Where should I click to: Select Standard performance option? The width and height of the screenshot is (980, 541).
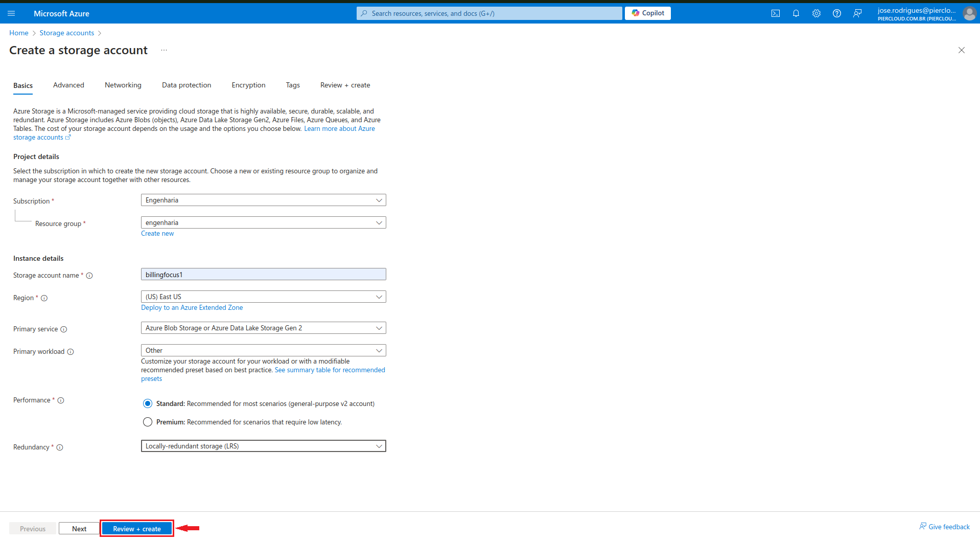coord(148,404)
